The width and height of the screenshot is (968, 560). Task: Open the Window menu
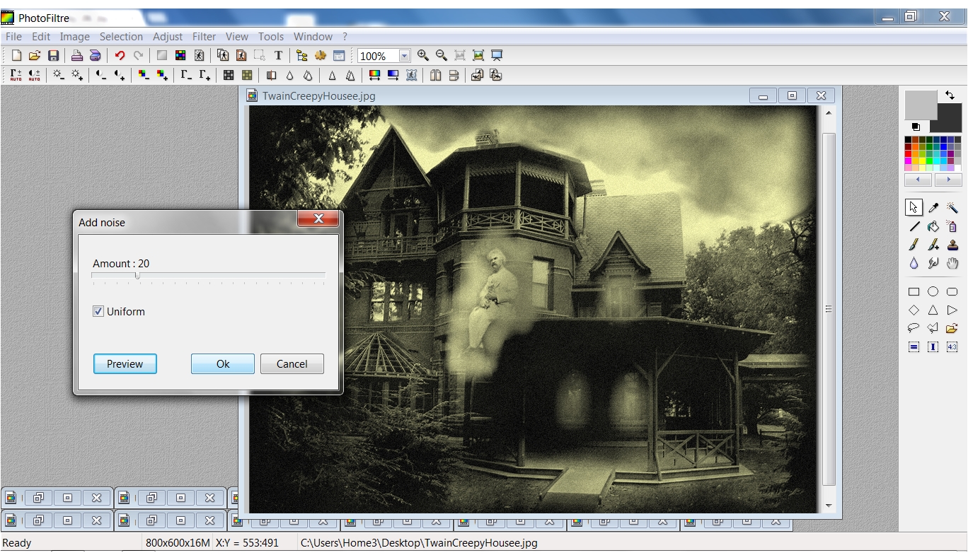[x=313, y=37]
